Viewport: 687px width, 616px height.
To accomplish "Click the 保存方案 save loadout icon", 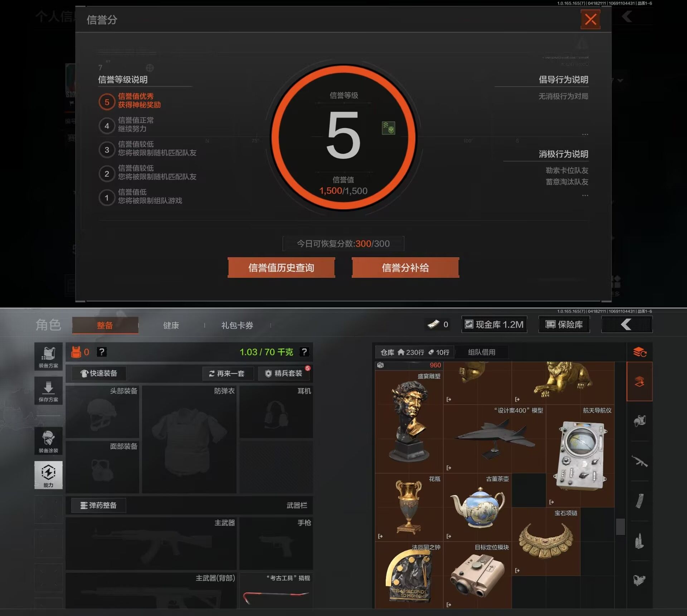I will [48, 391].
